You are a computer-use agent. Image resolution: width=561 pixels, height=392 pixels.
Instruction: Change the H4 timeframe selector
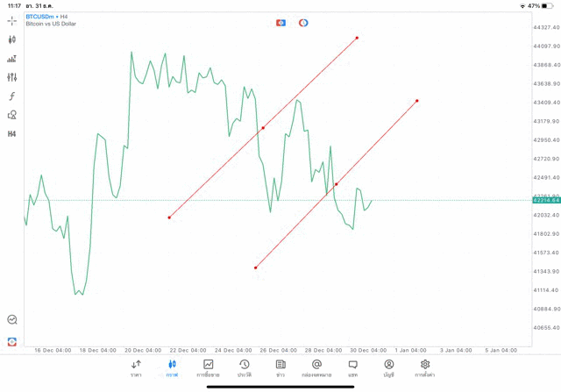[12, 134]
